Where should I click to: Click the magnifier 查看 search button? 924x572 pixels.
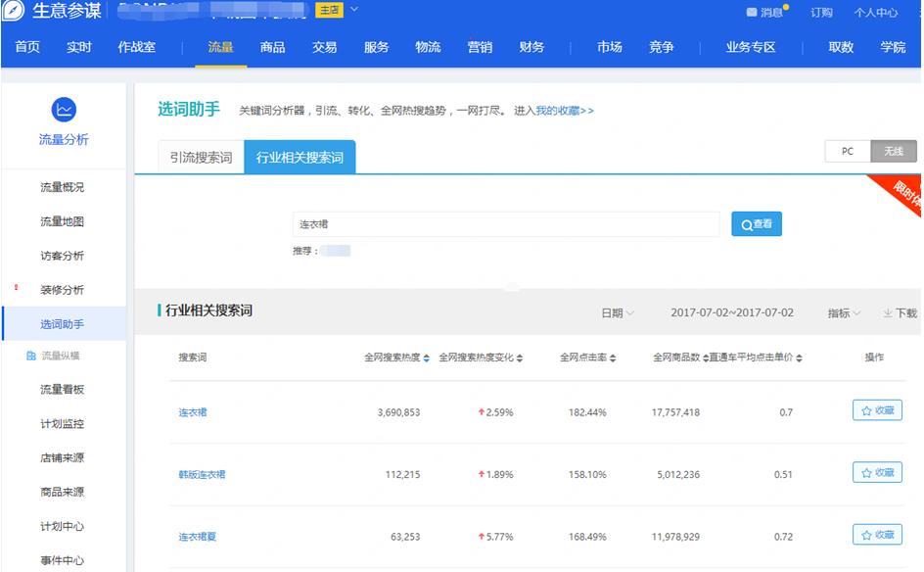pos(757,224)
